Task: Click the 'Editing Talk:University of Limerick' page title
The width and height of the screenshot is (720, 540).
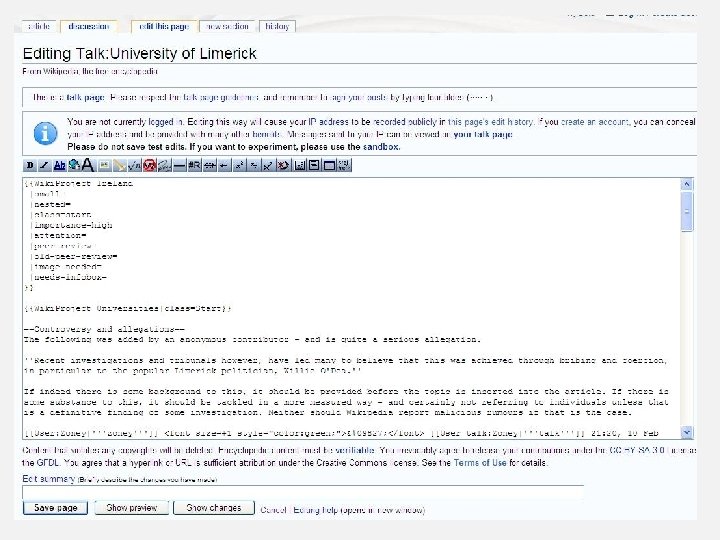Action: (x=140, y=54)
